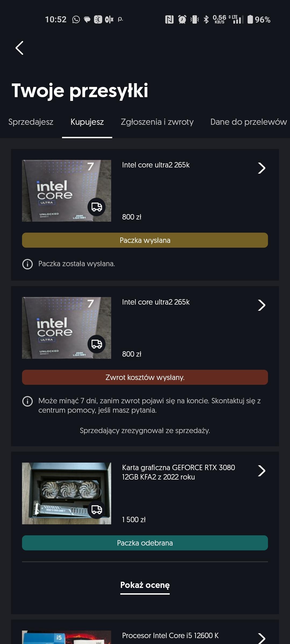Tap the 'Paczka odebrana' status bar
The image size is (290, 644).
click(145, 543)
